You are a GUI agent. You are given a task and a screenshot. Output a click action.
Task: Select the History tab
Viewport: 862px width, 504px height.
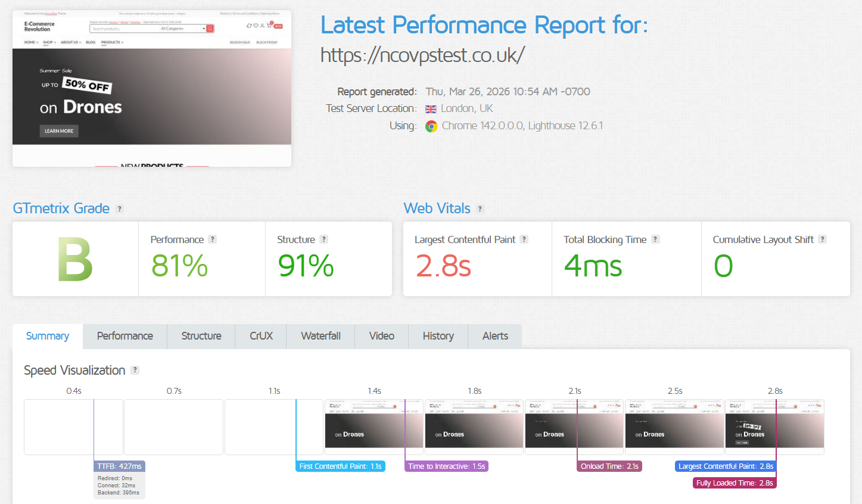tap(438, 336)
